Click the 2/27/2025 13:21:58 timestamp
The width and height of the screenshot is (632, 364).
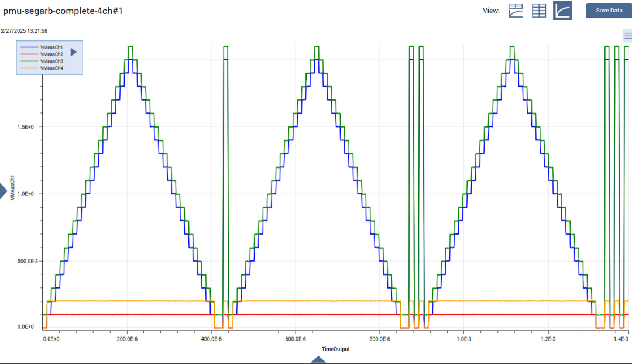(x=24, y=30)
